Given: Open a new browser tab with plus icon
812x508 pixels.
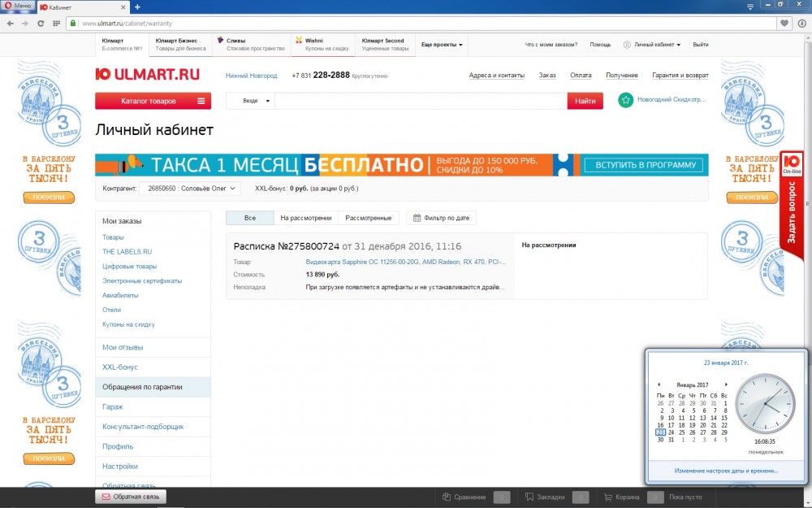Looking at the screenshot, I should (x=137, y=7).
